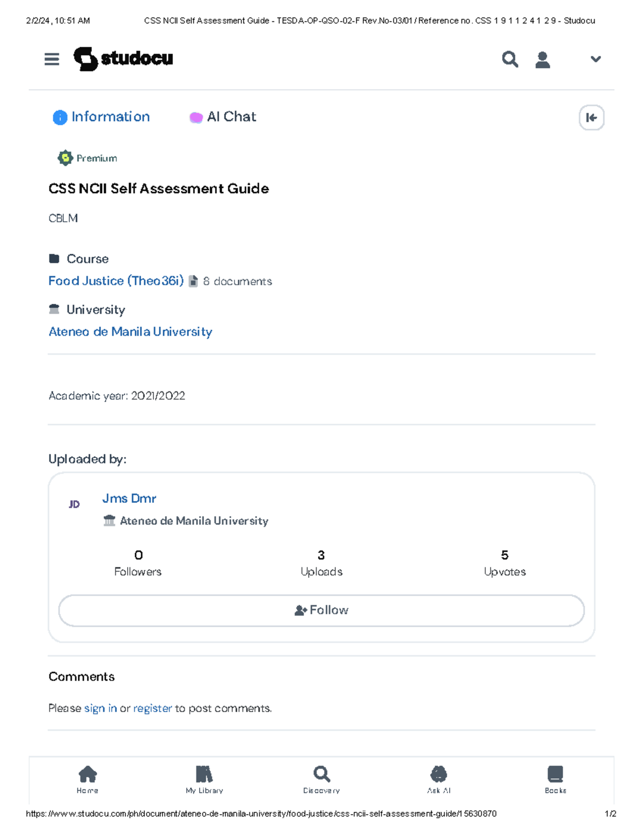
Task: Switch to the AI Chat tab
Action: (223, 117)
